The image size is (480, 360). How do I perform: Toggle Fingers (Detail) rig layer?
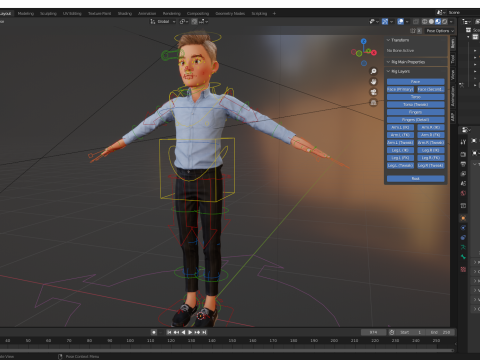click(x=416, y=120)
